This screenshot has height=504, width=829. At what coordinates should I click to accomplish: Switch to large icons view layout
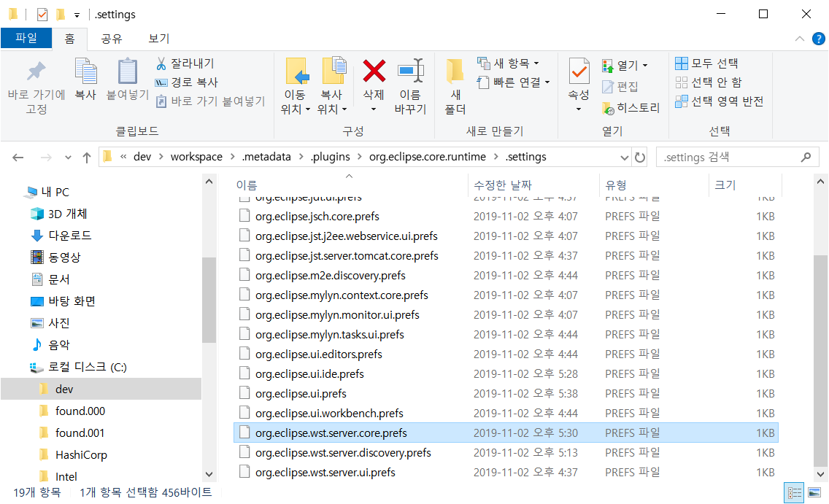(x=814, y=493)
